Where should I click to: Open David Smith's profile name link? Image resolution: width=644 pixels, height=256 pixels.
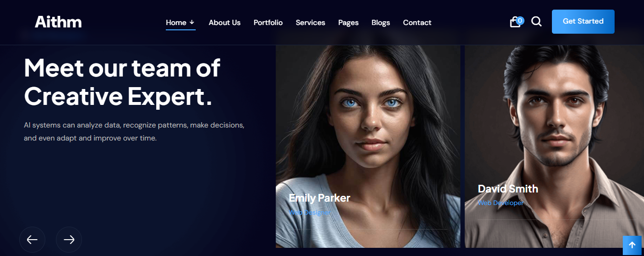point(508,189)
